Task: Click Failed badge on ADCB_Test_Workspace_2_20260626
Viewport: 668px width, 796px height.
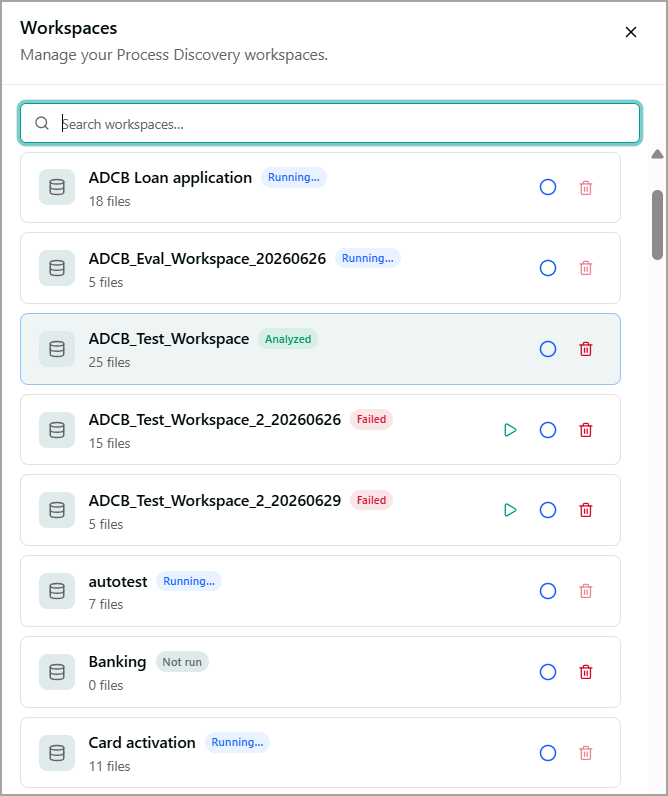Action: [371, 419]
